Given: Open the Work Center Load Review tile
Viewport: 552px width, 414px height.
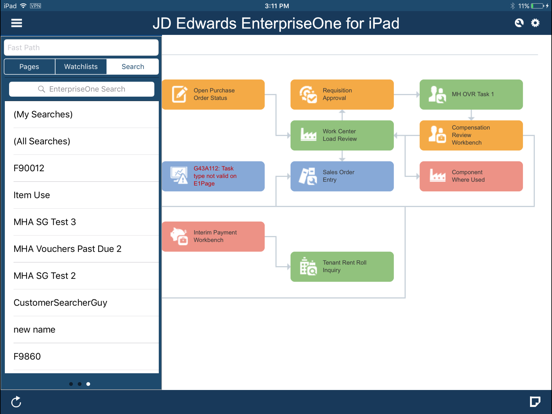Looking at the screenshot, I should [x=342, y=135].
